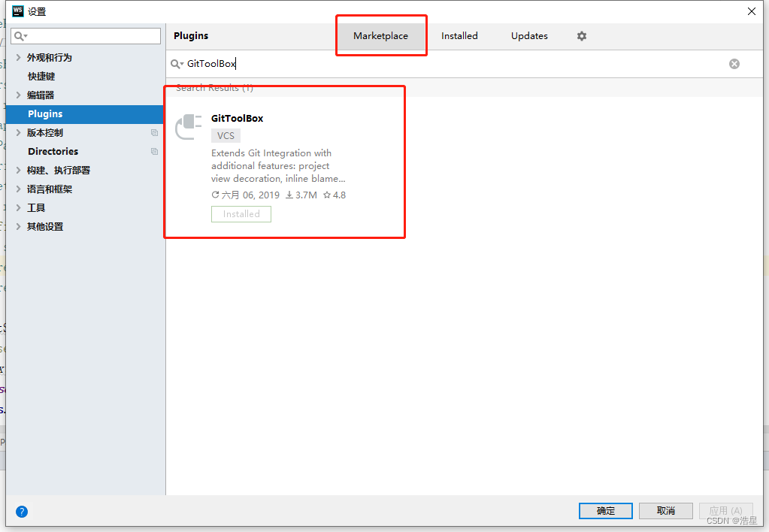The image size is (769, 532).
Task: Expand the 工具 section
Action: point(18,208)
